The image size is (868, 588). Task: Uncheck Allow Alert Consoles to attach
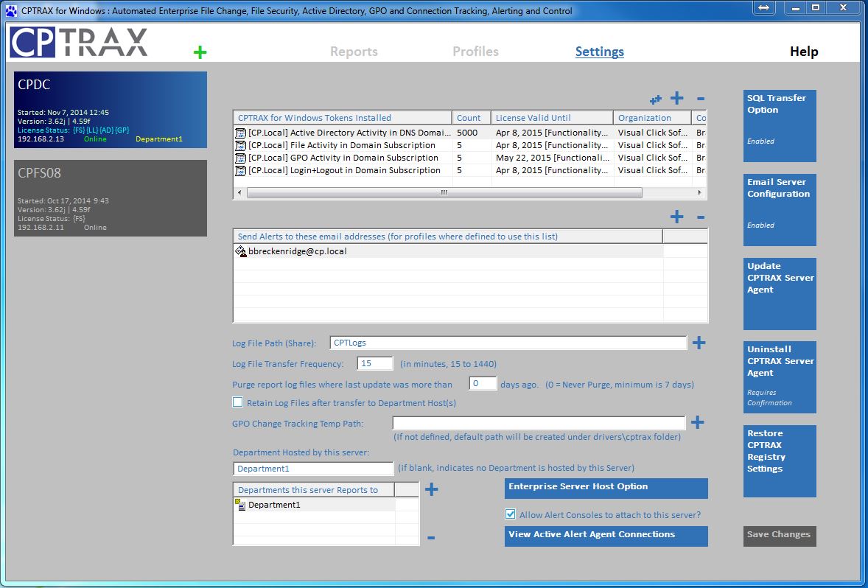pos(510,514)
